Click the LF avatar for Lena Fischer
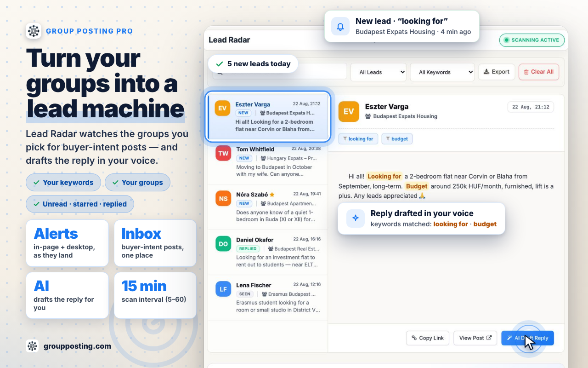The height and width of the screenshot is (368, 588). point(223,289)
